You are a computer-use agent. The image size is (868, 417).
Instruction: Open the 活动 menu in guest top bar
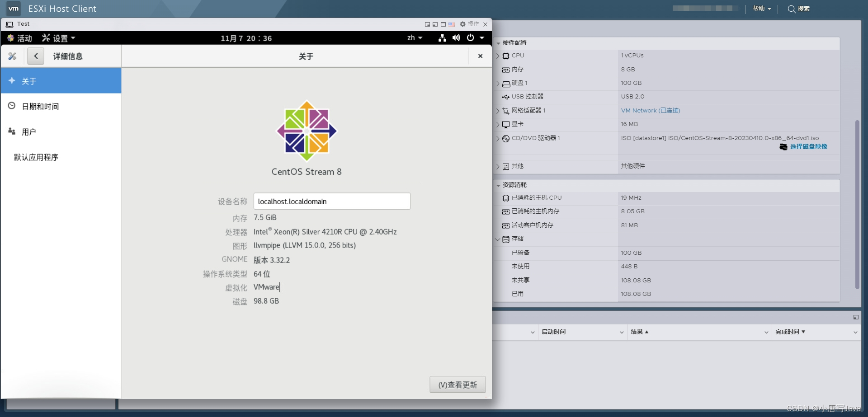click(20, 38)
